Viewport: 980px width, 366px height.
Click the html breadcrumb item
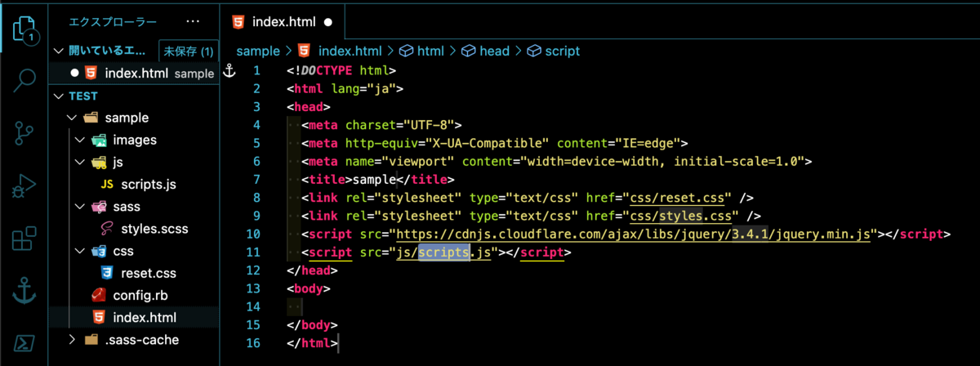tap(430, 51)
